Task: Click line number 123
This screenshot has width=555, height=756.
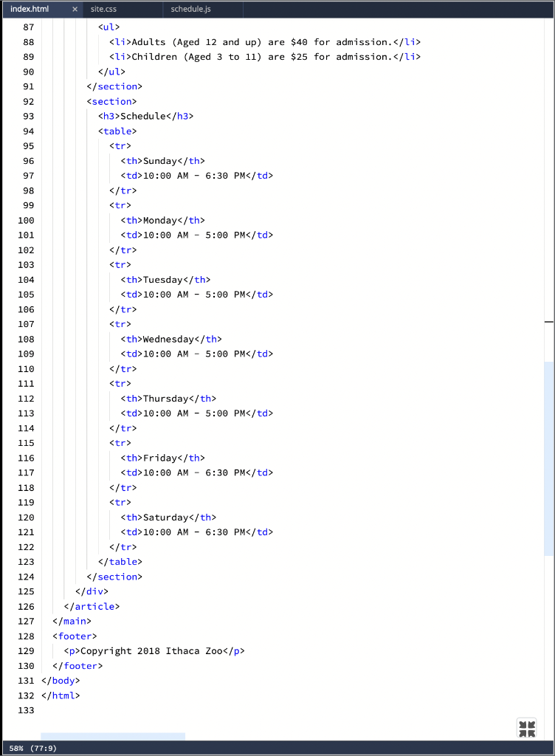Action: click(x=26, y=562)
